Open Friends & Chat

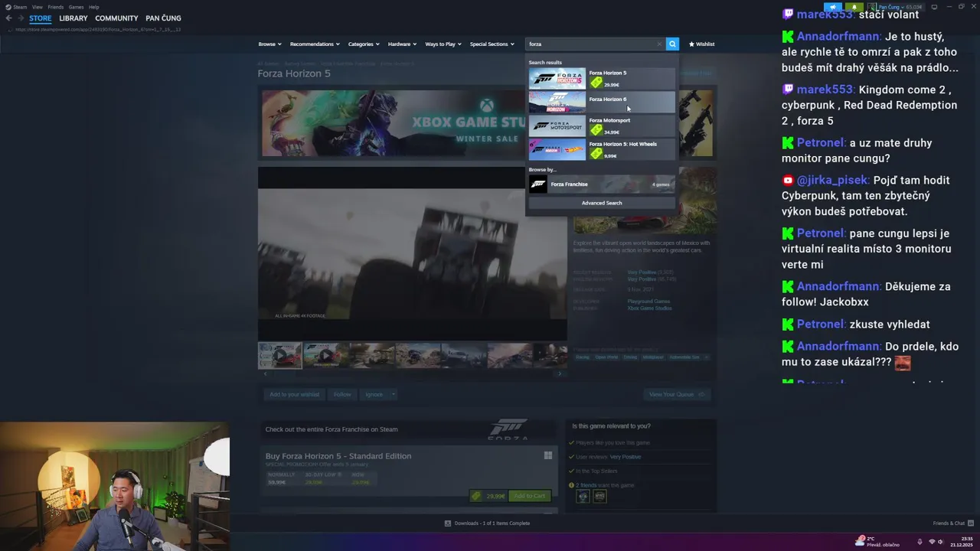tap(953, 523)
